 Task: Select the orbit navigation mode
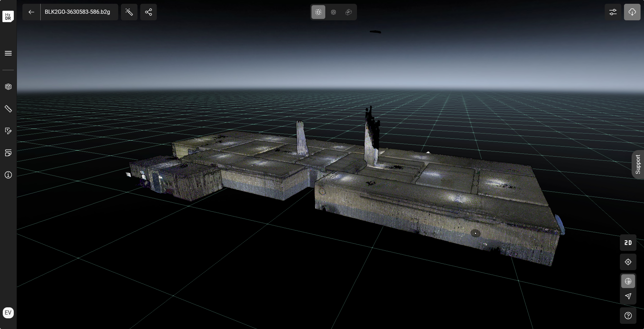(x=628, y=281)
